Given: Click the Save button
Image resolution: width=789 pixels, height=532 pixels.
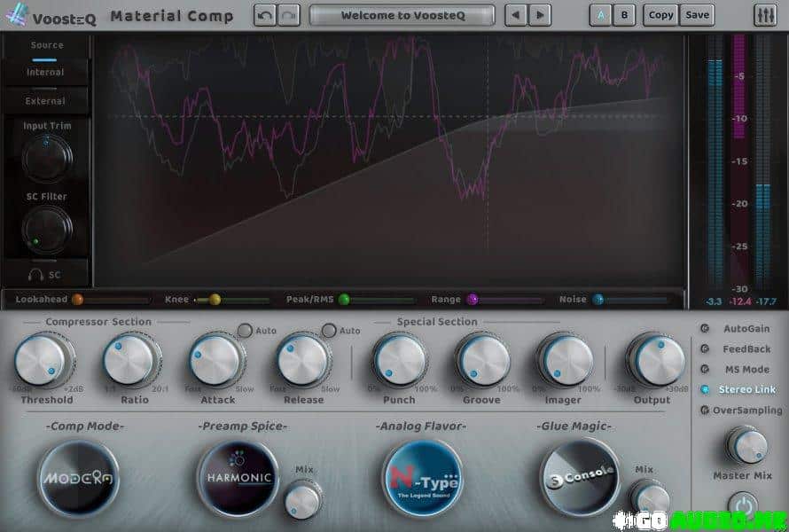Looking at the screenshot, I should click(697, 15).
